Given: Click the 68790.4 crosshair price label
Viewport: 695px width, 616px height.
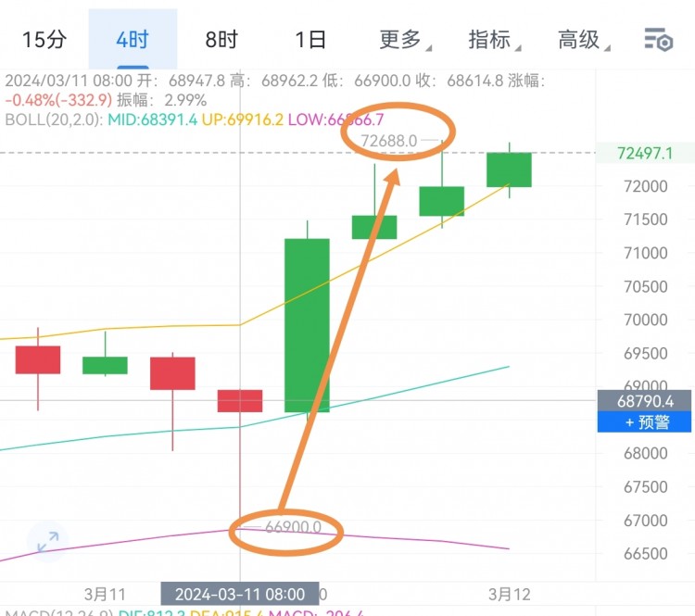Looking at the screenshot, I should 644,401.
